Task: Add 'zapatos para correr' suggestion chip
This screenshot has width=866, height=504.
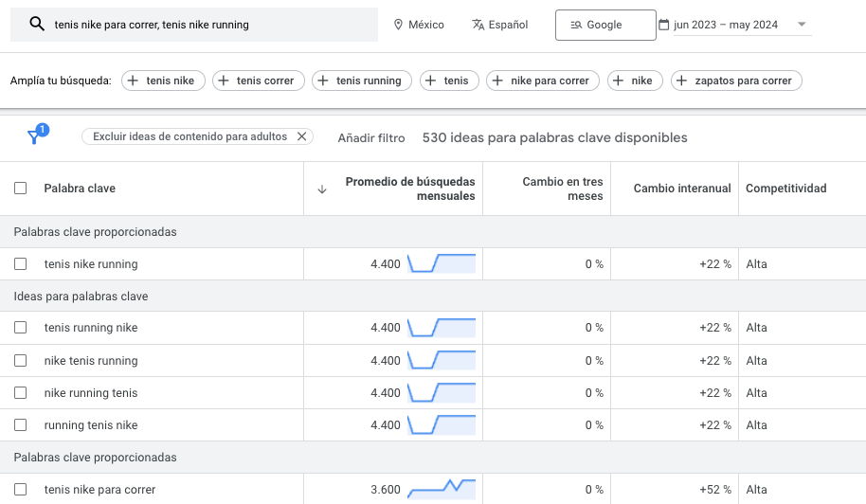Action: point(736,81)
